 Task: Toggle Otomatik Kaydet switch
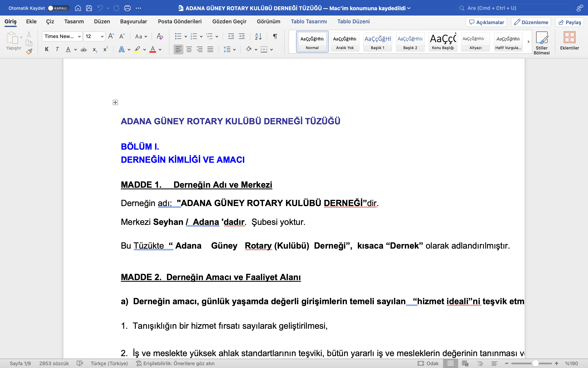(59, 8)
